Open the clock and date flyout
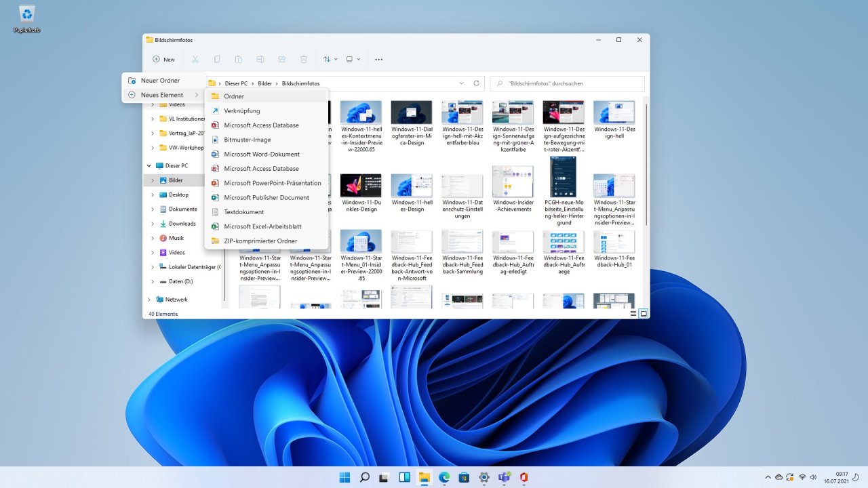Viewport: 868px width, 488px height. click(x=837, y=477)
